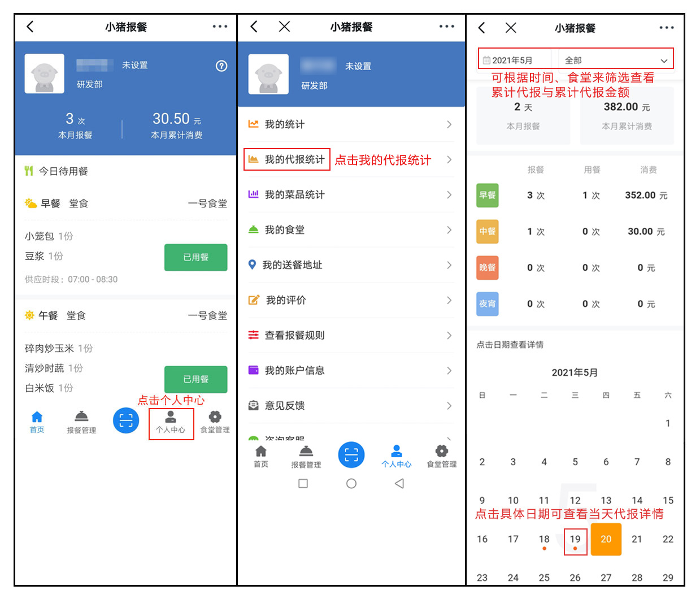The height and width of the screenshot is (603, 700).
Task: Select day 1 in the calendar
Action: 668,423
